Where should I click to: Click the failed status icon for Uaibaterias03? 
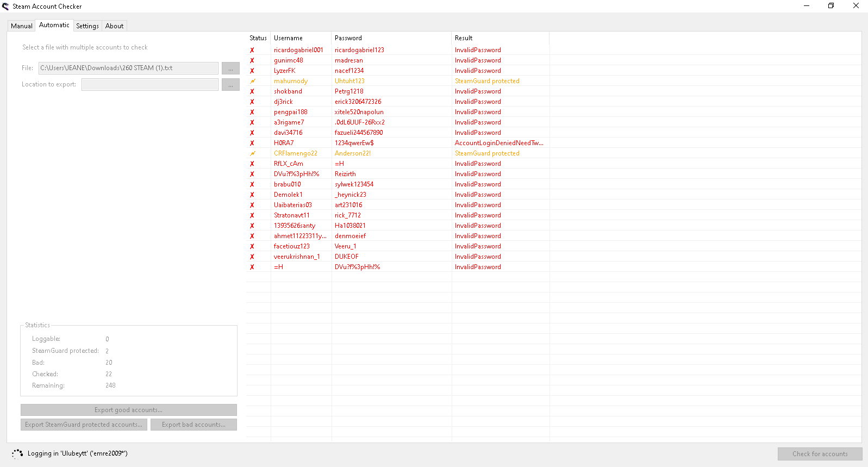(252, 205)
